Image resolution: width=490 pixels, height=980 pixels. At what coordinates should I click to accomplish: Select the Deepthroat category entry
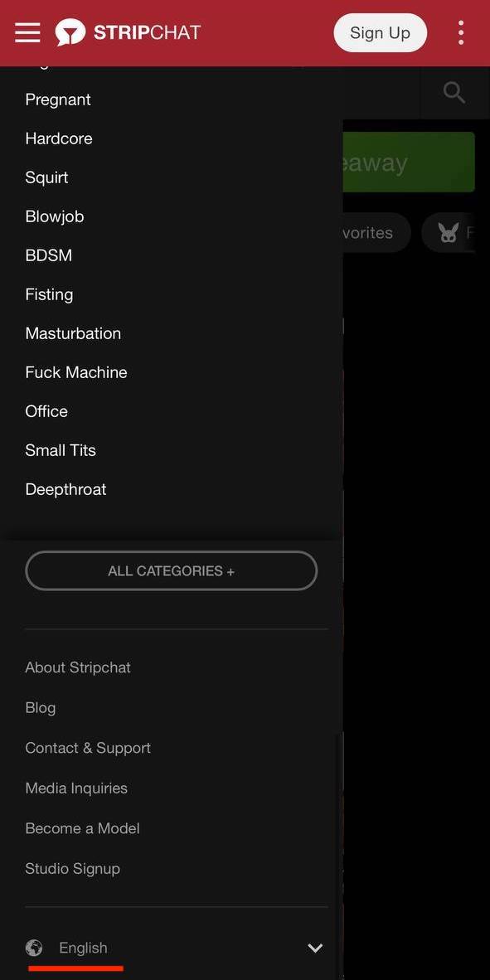pyautogui.click(x=65, y=489)
